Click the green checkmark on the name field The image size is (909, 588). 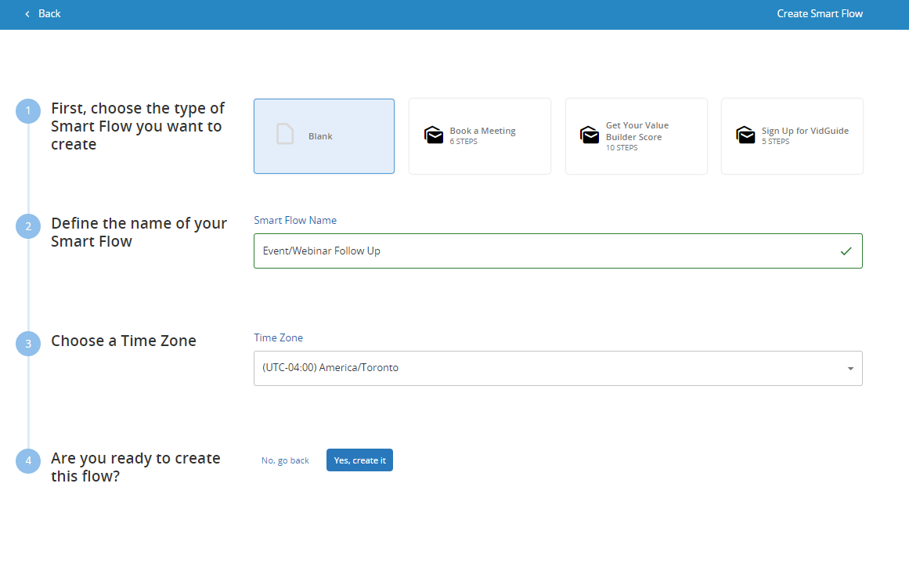[846, 251]
